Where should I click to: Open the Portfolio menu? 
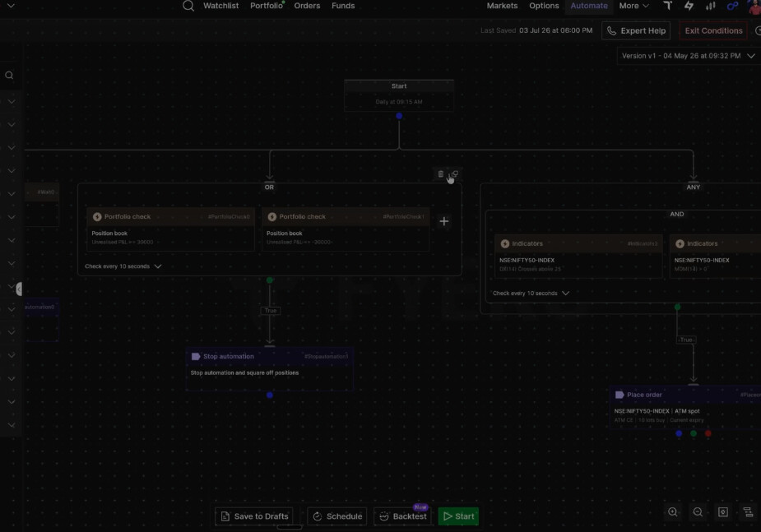[x=267, y=6]
